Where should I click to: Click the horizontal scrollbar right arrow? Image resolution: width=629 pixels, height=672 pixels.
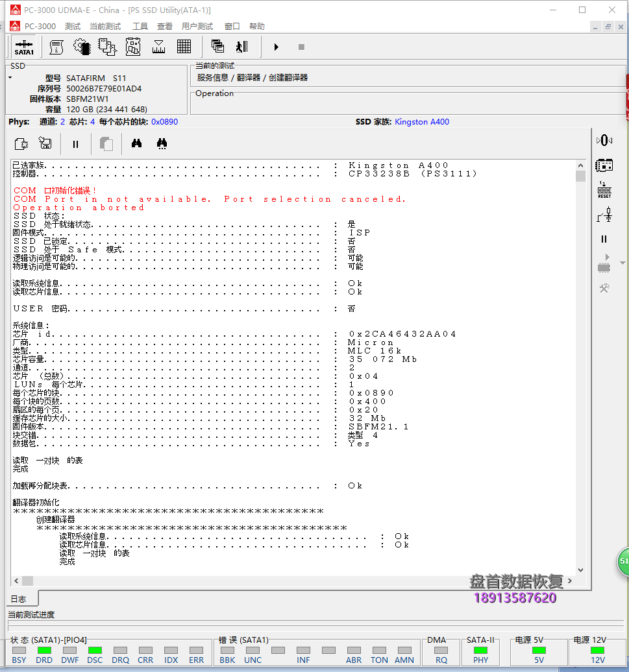570,581
